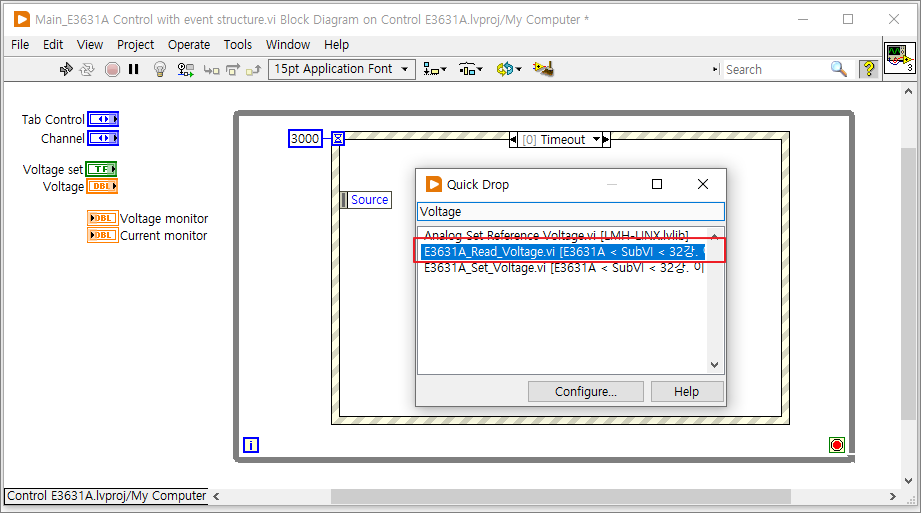Viewport: 921px width, 513px height.
Task: Click the Quick Drop Help button
Action: [687, 391]
